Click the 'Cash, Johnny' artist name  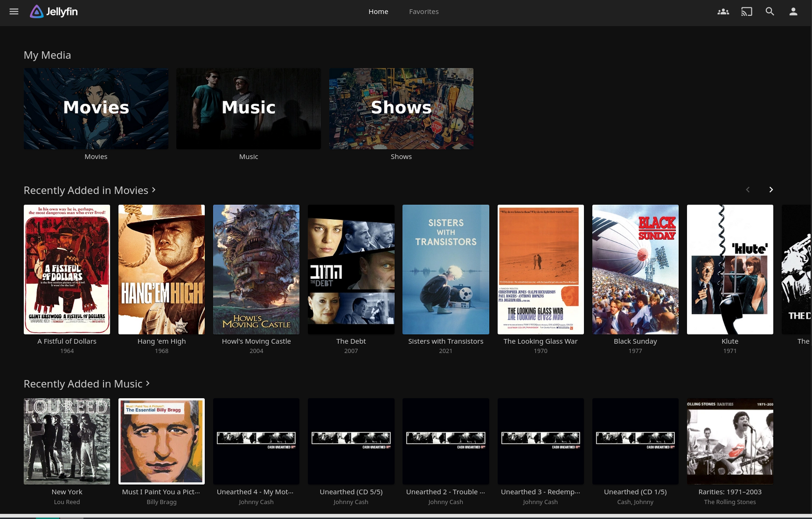coord(635,502)
